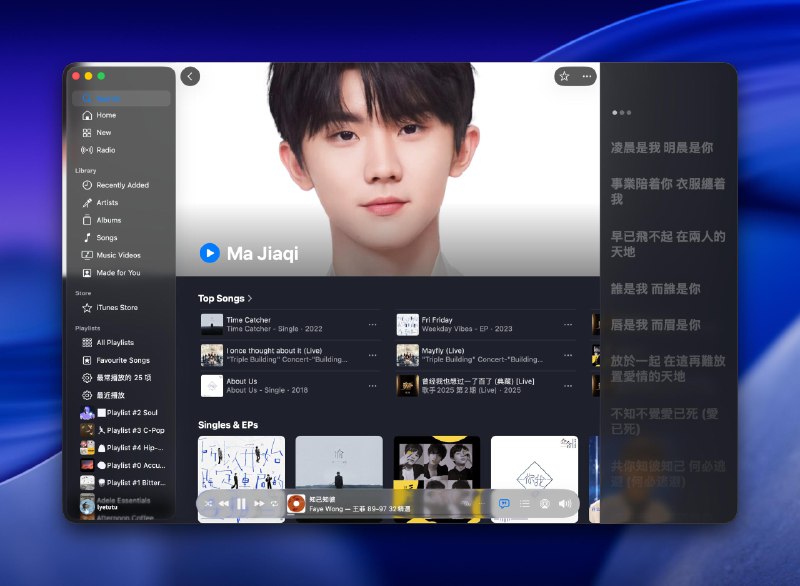Hide the lyrics panel via lyrics button
The image size is (800, 586).
tap(504, 504)
